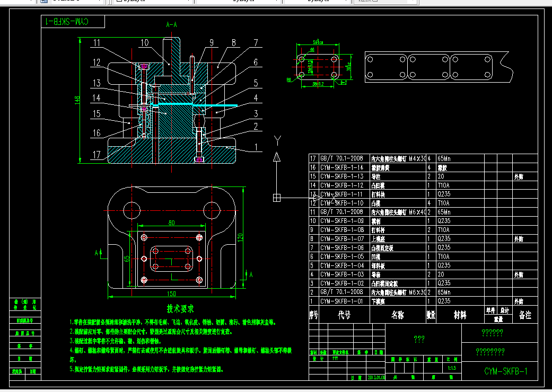This screenshot has height=392, width=552.
Task: Select GB/T 70.1-2008 in row 11
Action: point(341,212)
